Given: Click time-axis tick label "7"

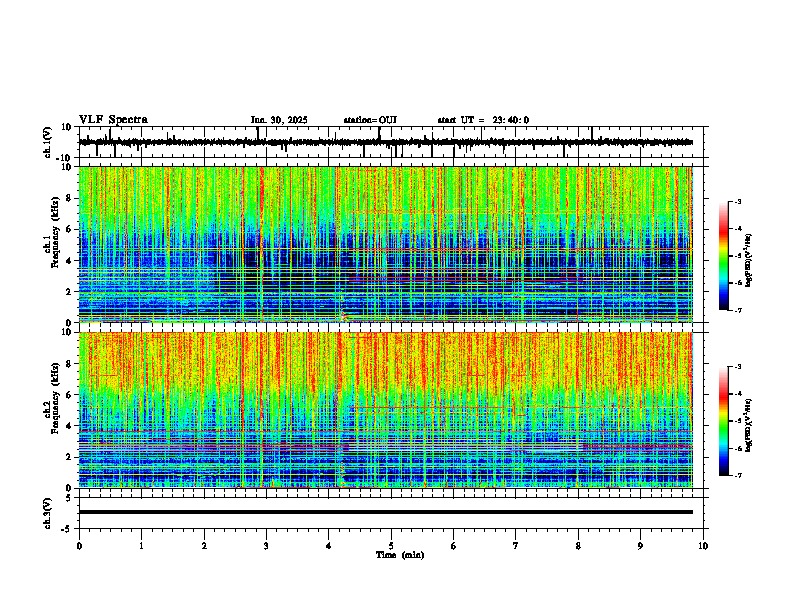Looking at the screenshot, I should tap(516, 546).
